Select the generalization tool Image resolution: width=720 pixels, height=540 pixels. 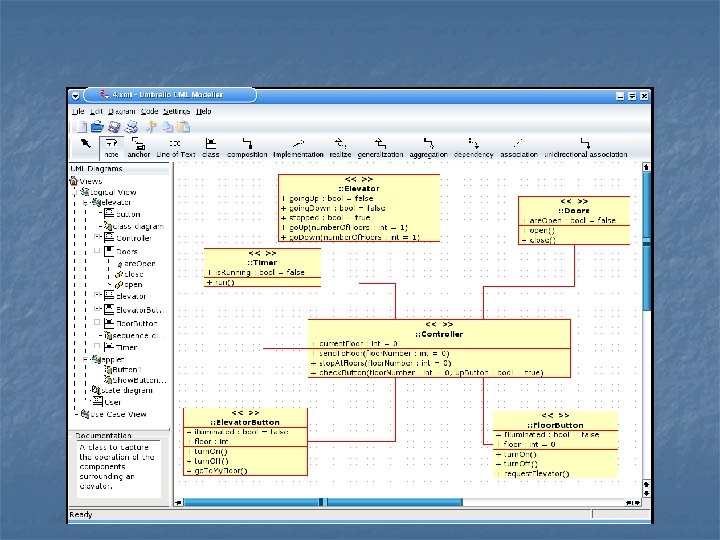pos(380,144)
